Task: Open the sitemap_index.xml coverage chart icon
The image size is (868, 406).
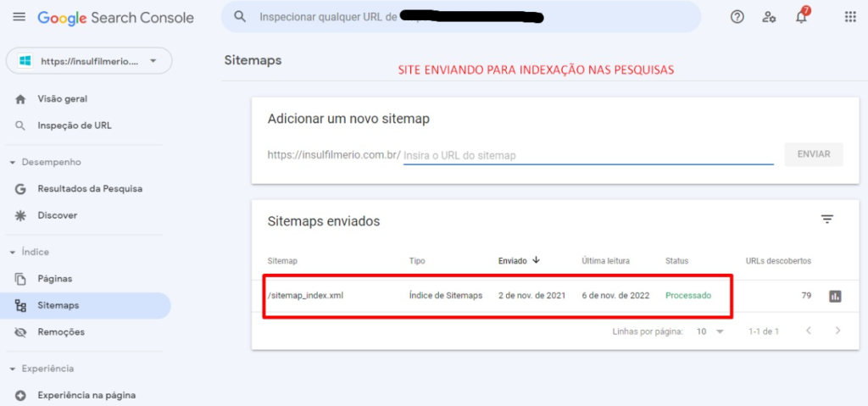Action: tap(835, 297)
